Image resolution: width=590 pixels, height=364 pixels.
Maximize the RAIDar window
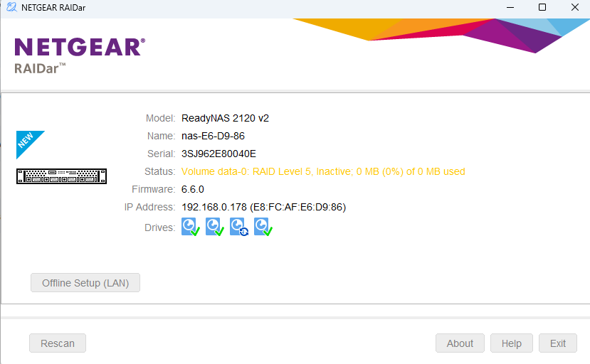542,7
